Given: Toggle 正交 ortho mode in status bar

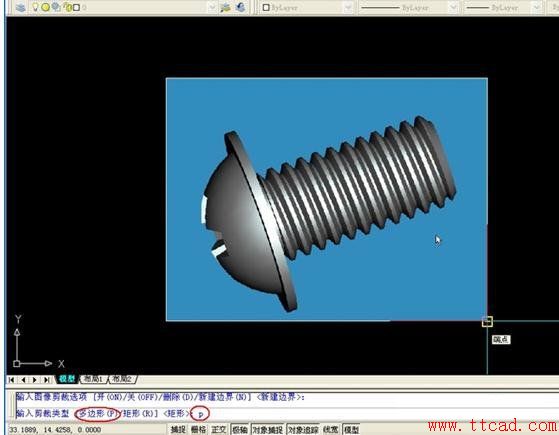Looking at the screenshot, I should click(219, 430).
